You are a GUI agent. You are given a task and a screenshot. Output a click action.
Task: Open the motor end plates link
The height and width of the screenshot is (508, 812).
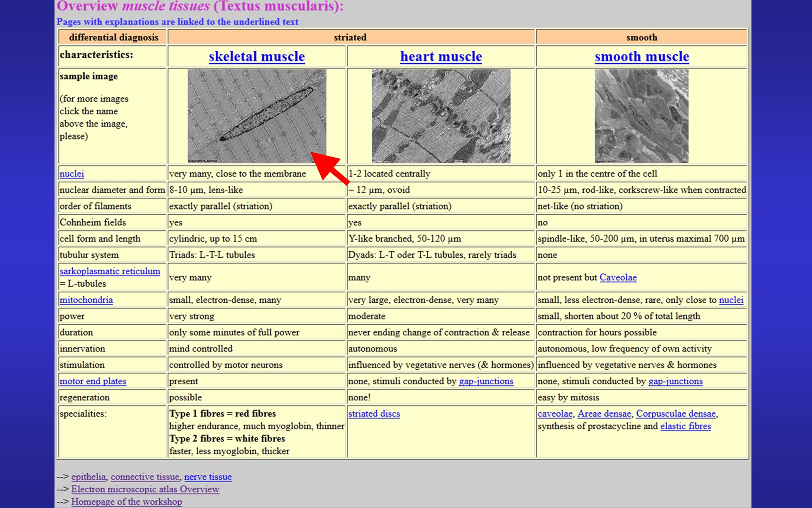[x=93, y=381]
